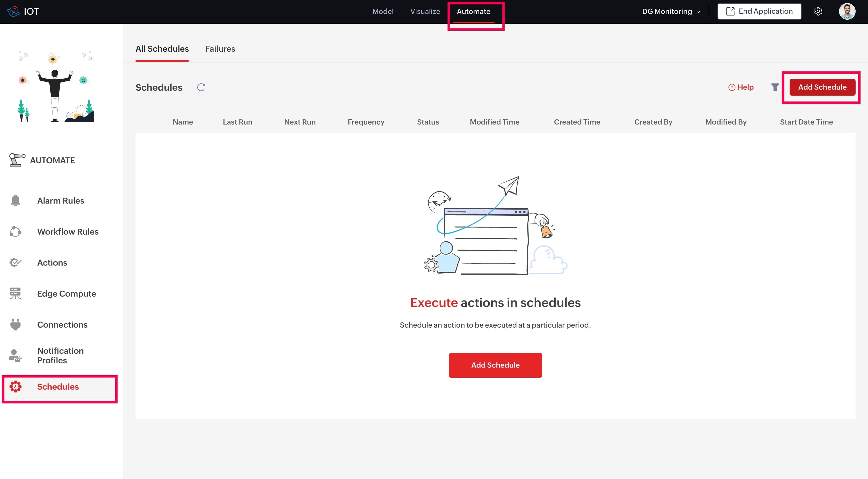Expand the DG Monitoring application dropdown
The height and width of the screenshot is (479, 868).
(671, 11)
